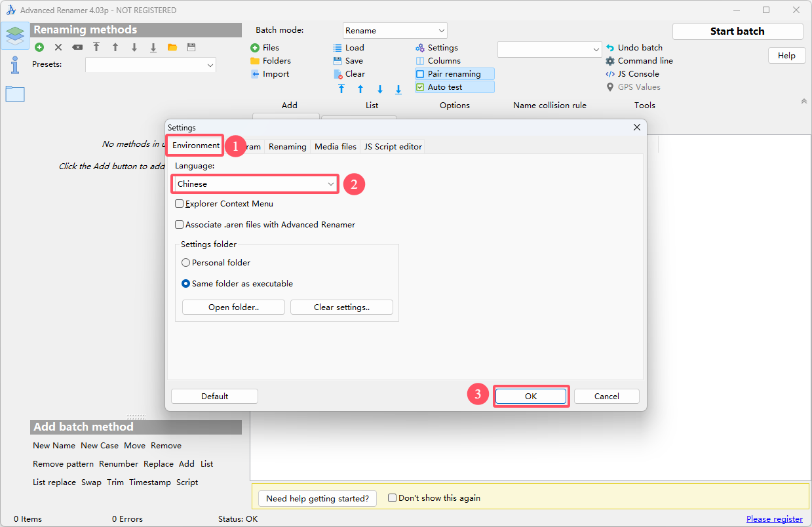Screen dimensions: 812x527
Task: Add a Remove pattern batch method
Action: (64, 464)
